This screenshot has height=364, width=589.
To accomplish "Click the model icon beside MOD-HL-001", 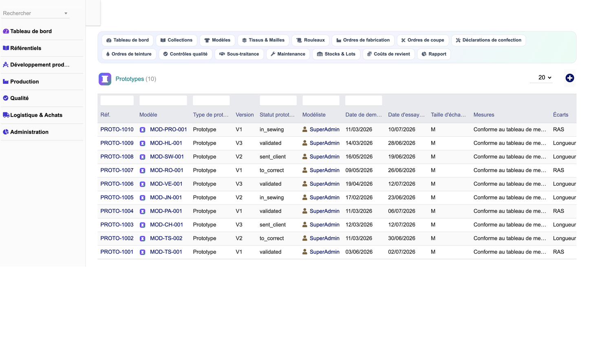I will pos(143,143).
